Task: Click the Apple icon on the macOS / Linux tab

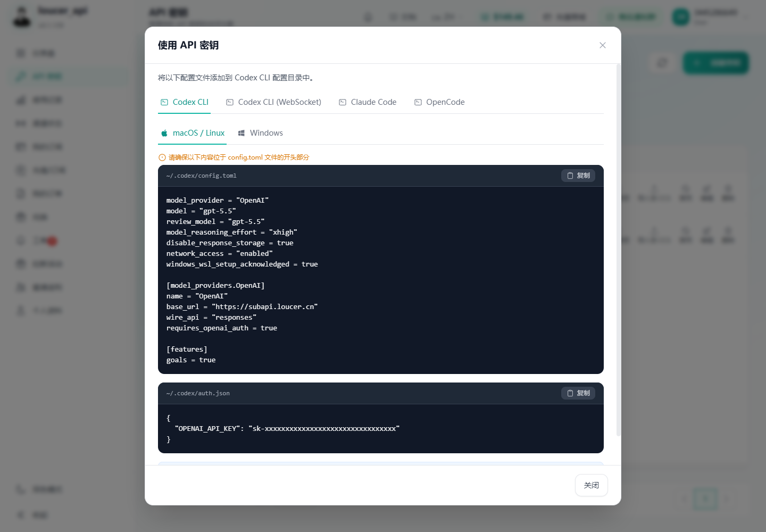Action: coord(164,133)
